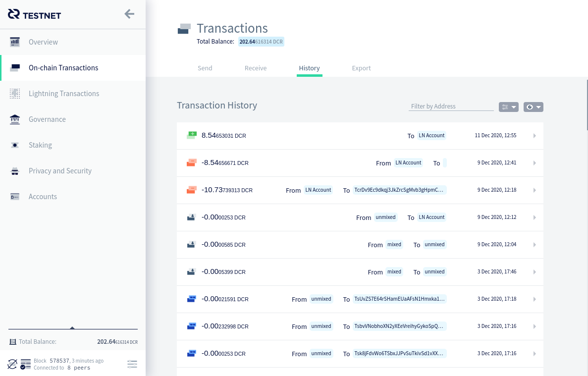Open Governance menu item
This screenshot has width=588, height=376.
[73, 119]
